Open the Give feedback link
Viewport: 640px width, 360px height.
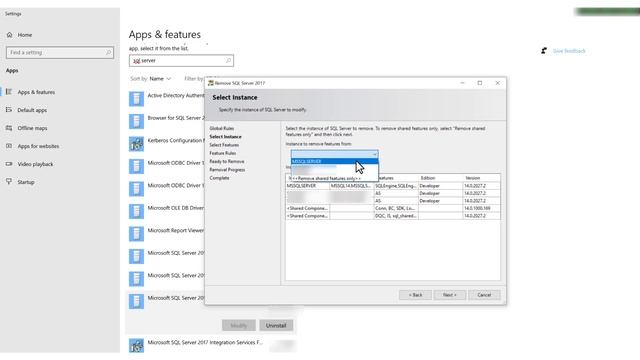[x=569, y=51]
